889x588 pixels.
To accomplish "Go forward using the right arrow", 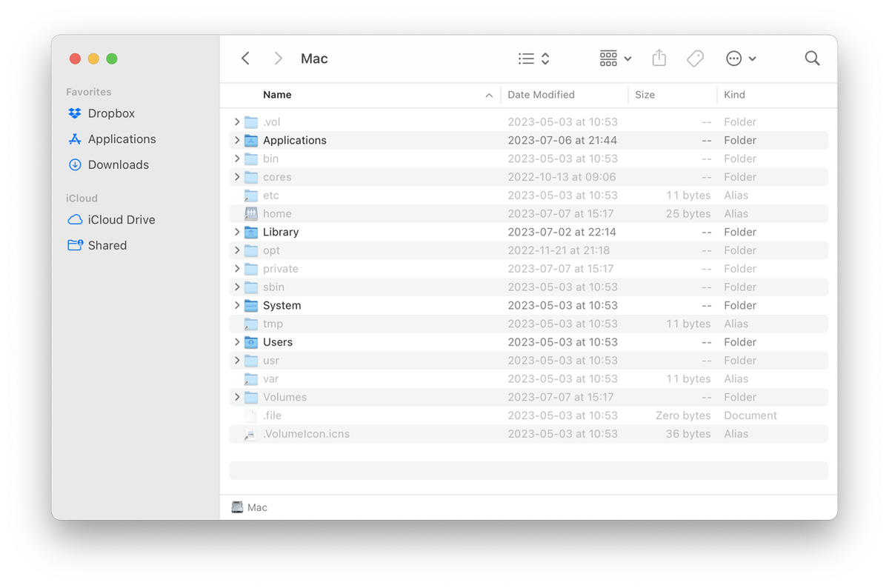I will 278,59.
